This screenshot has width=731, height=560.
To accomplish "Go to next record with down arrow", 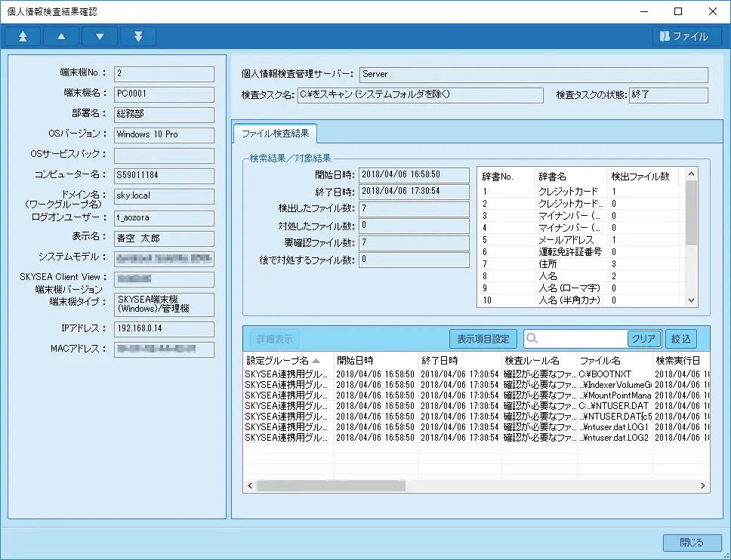I will [x=100, y=36].
